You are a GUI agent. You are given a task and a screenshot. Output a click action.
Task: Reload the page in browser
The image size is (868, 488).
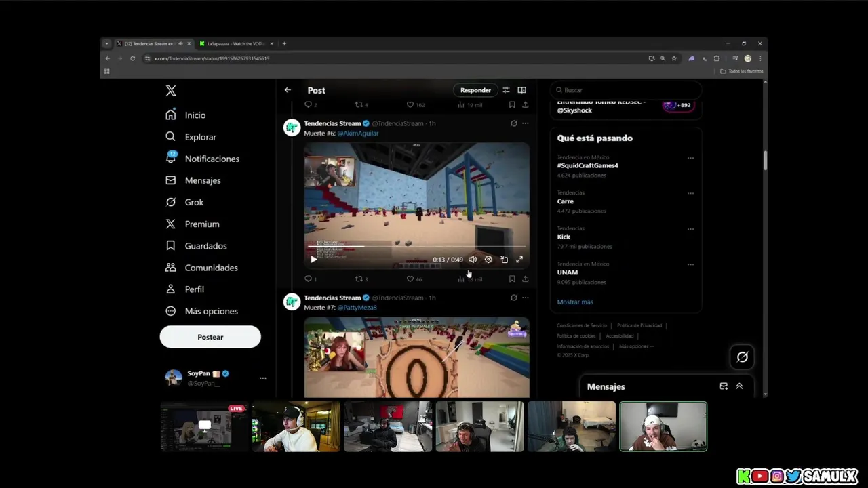[132, 58]
